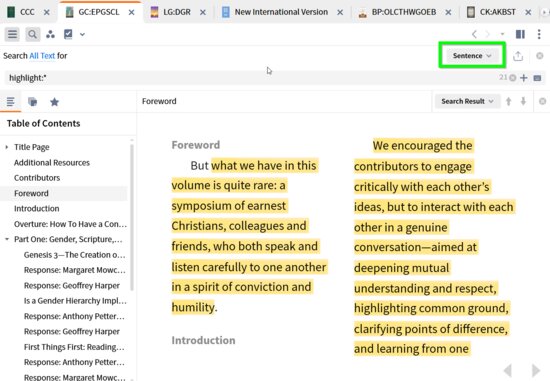Image resolution: width=550 pixels, height=381 pixels.
Task: Click the Introduction heading in the text
Action: pyautogui.click(x=203, y=340)
